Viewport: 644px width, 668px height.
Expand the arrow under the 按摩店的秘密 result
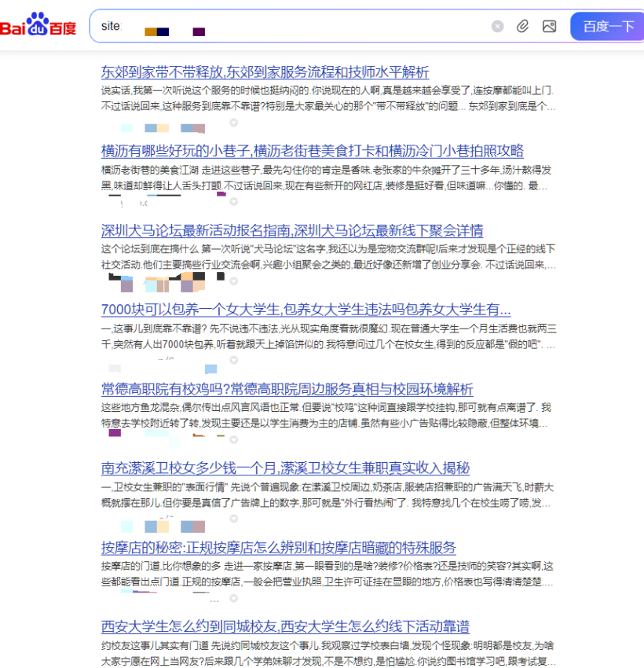click(x=233, y=598)
